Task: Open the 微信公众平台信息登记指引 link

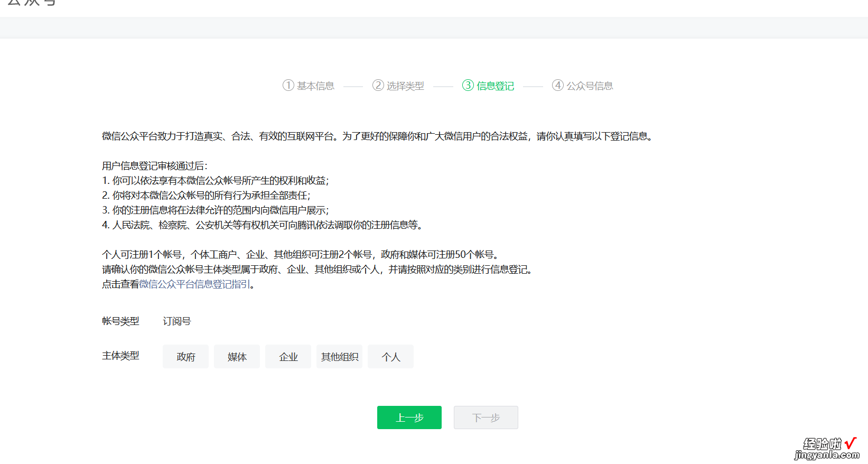Action: tap(194, 284)
